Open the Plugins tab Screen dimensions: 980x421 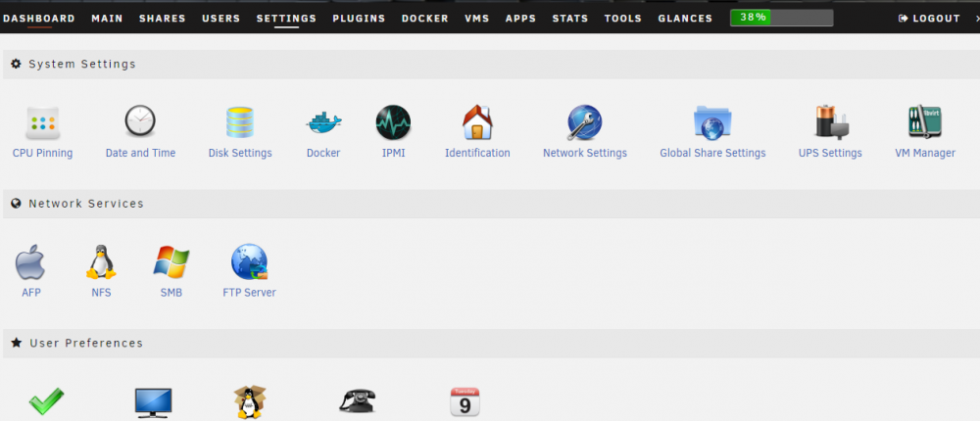(x=359, y=19)
